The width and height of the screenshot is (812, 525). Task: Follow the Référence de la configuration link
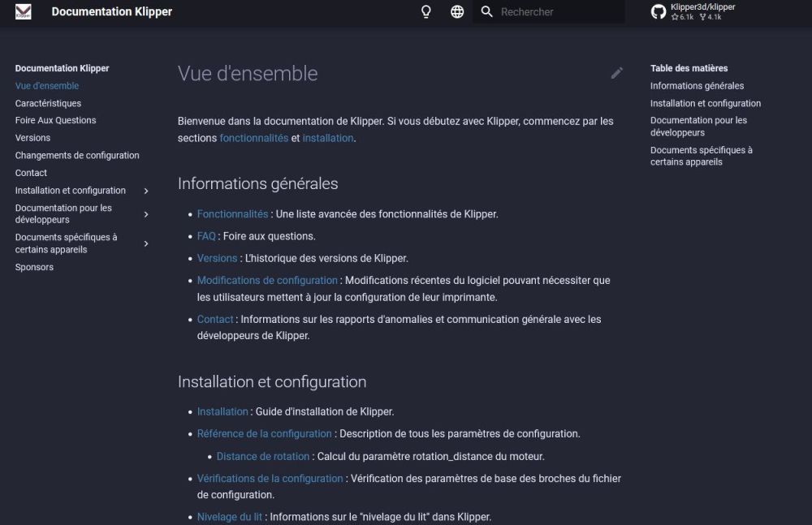264,433
